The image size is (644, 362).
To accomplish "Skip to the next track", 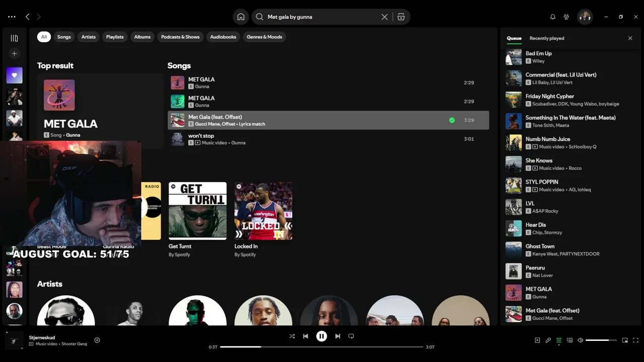I will tap(338, 336).
